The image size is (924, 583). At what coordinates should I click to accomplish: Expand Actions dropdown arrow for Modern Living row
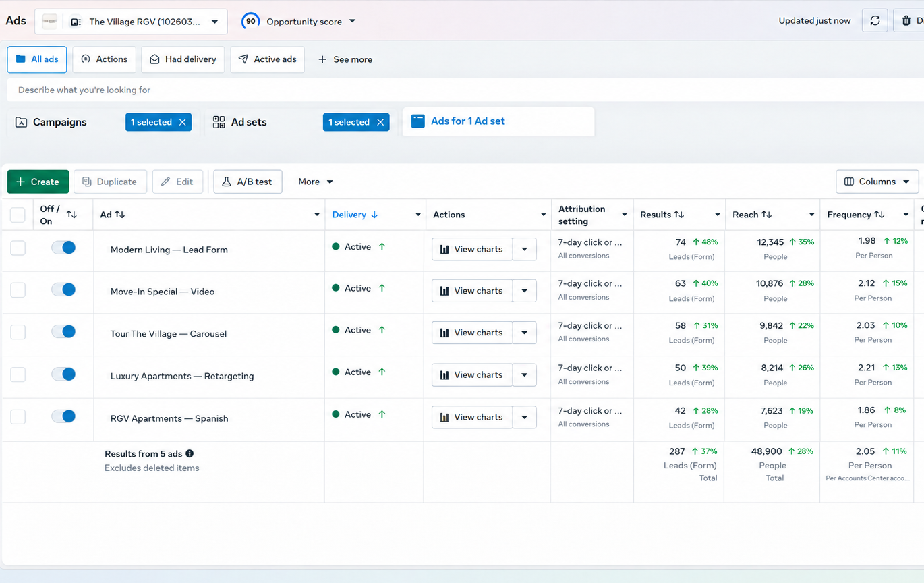525,249
